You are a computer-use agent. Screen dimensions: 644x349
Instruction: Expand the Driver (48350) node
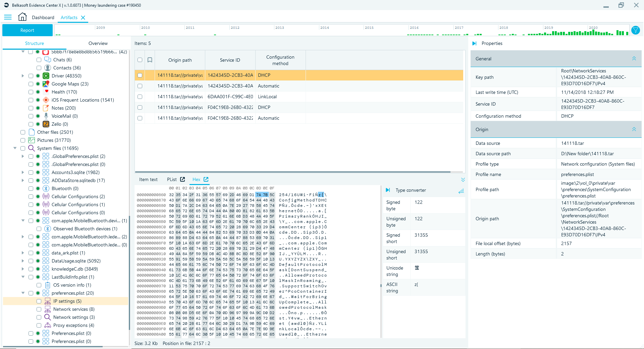point(23,76)
